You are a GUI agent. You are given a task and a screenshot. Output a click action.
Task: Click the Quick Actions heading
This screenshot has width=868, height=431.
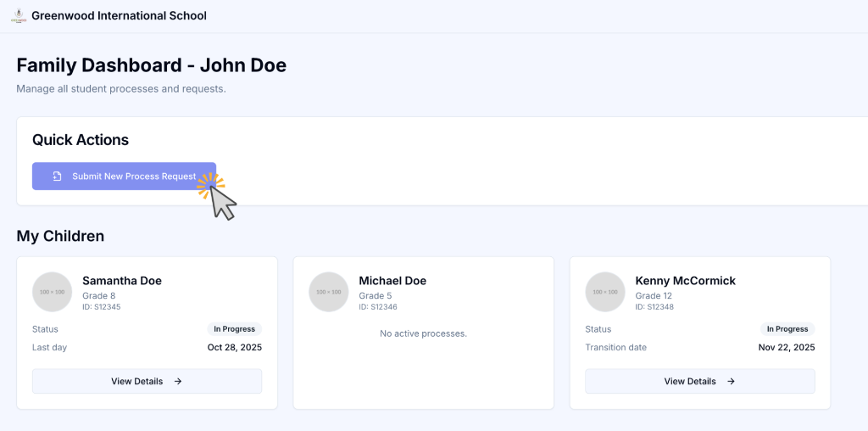(x=81, y=140)
